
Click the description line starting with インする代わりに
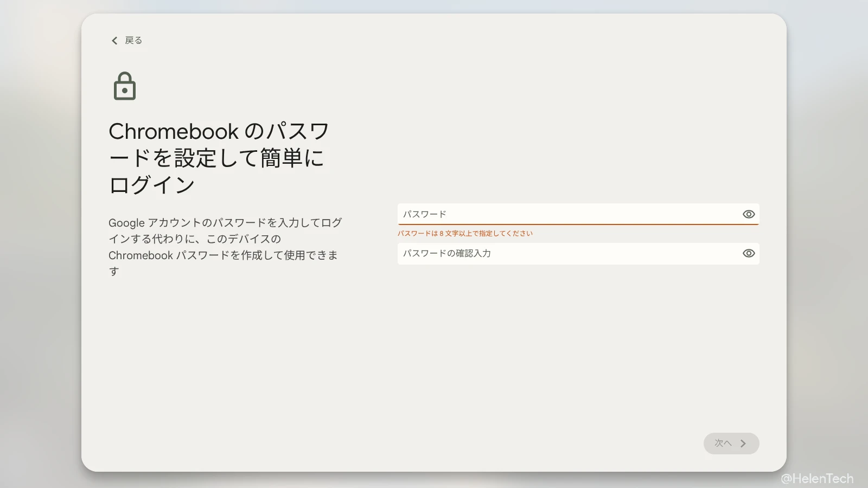pos(195,239)
